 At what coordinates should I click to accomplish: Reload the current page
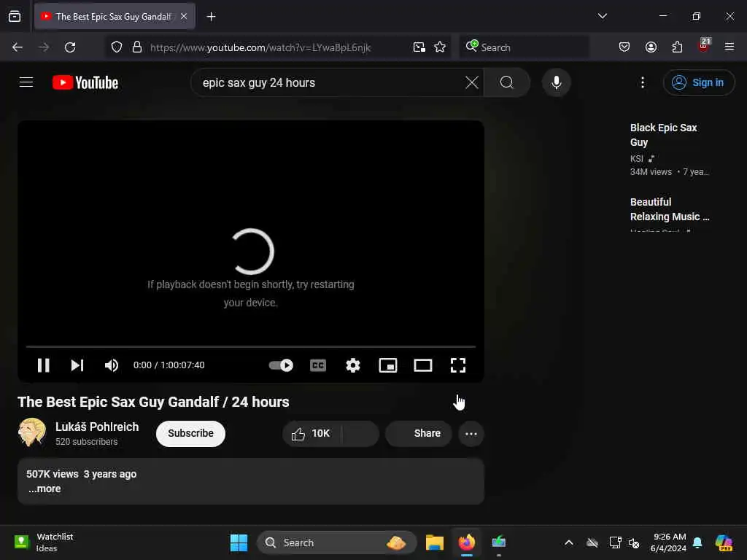(70, 47)
